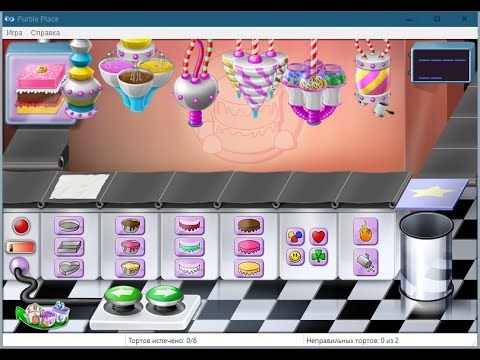Click the Purble Place title bar icon

pos(9,19)
